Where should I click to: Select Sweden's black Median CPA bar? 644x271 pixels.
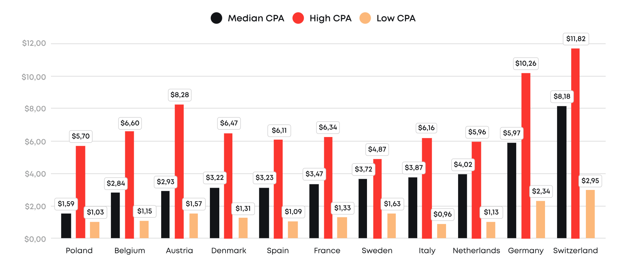click(x=363, y=208)
